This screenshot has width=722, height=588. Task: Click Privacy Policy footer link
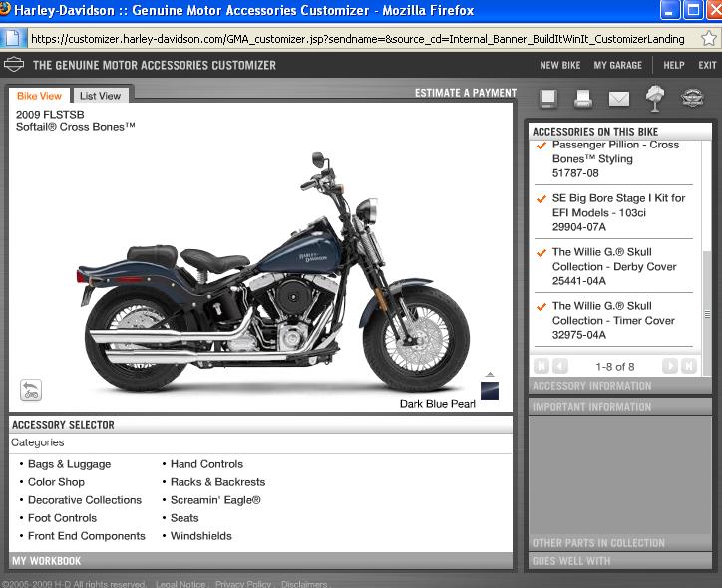click(x=243, y=584)
